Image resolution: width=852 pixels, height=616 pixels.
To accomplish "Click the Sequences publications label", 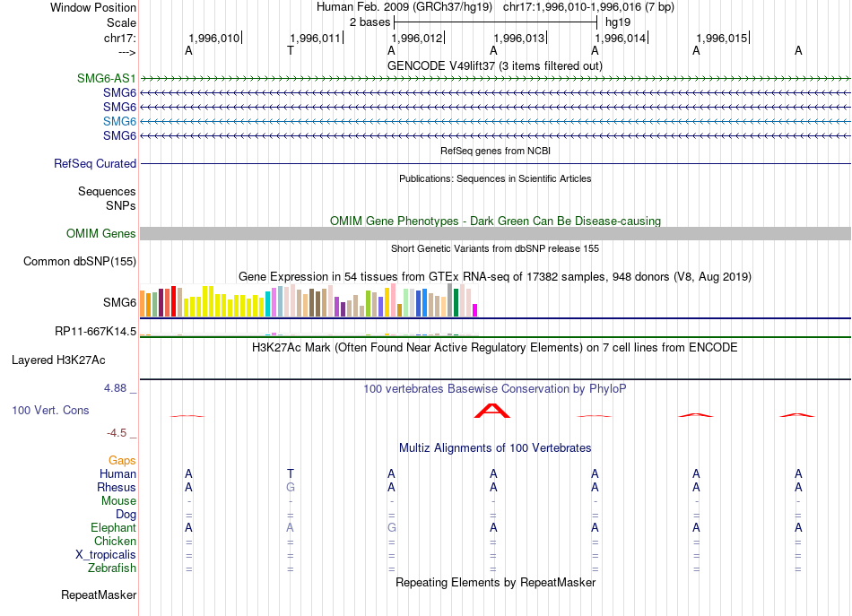I will (x=107, y=191).
